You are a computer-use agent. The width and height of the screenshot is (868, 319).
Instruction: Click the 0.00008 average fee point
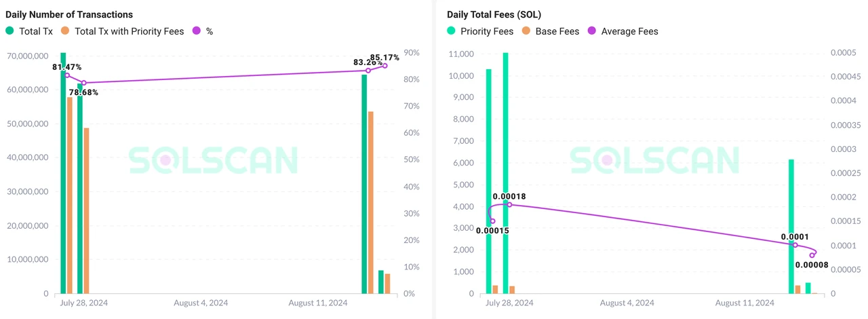coord(812,255)
